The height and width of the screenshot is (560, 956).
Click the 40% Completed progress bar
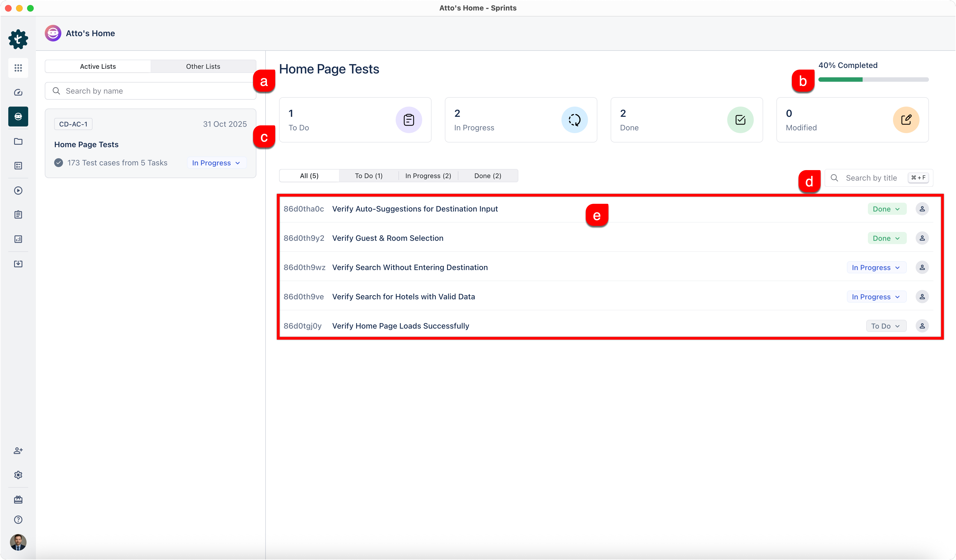pyautogui.click(x=873, y=80)
